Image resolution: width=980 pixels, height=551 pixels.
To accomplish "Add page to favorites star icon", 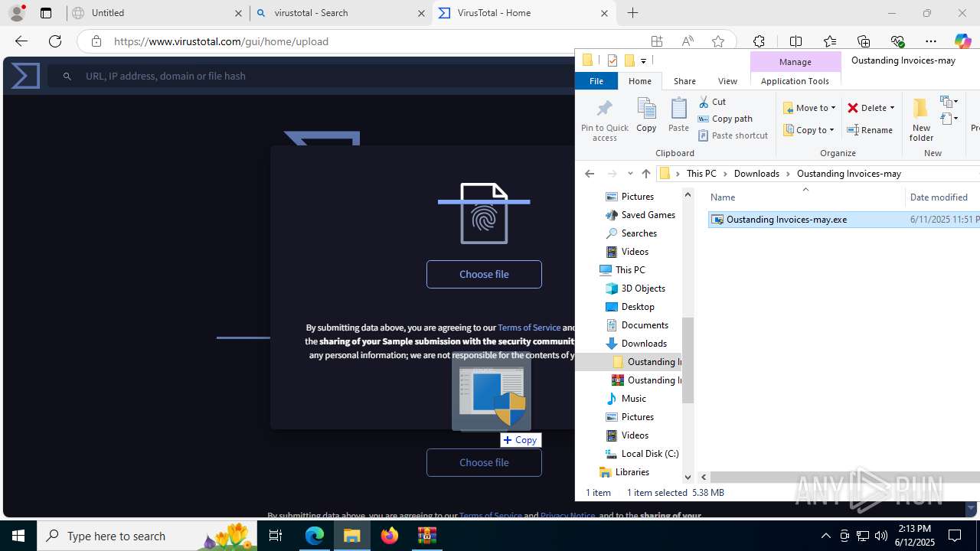I will (718, 41).
